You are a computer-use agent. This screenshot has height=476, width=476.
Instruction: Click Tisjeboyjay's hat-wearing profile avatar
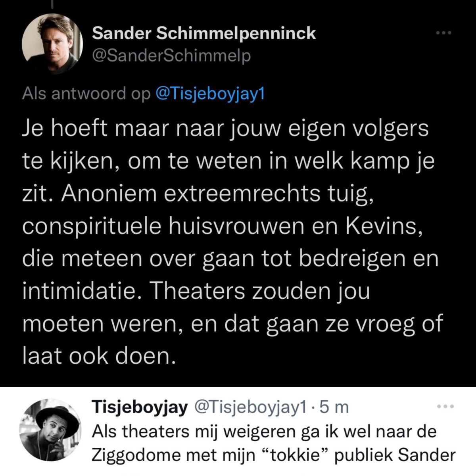coord(50,429)
